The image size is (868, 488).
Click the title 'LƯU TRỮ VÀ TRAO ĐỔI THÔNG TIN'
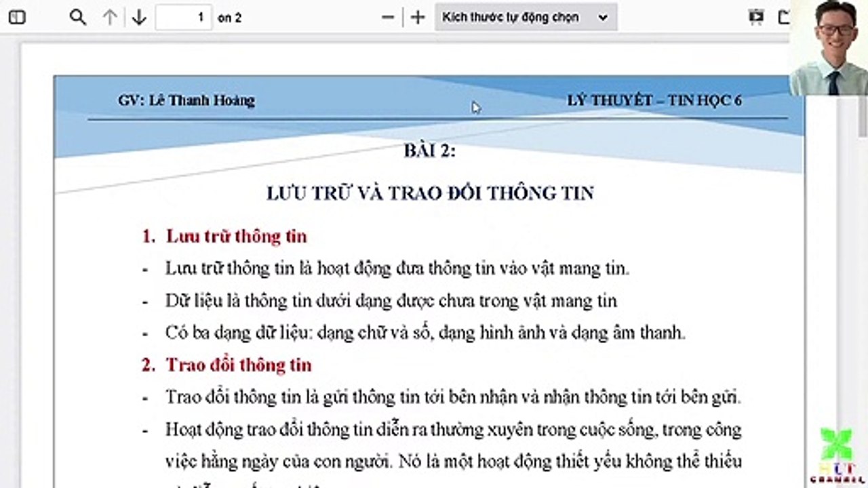pyautogui.click(x=430, y=193)
